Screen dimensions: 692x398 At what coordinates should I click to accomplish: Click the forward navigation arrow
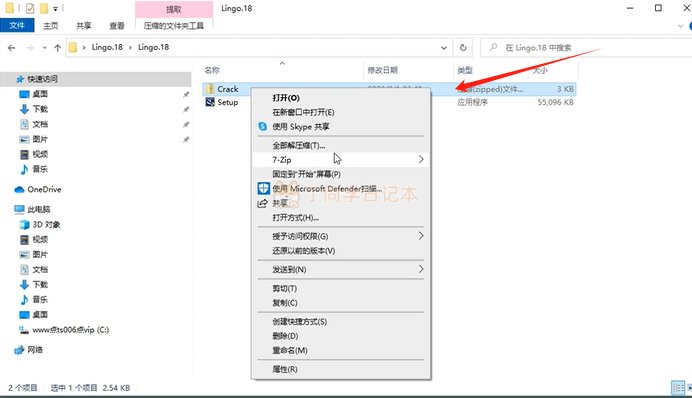(30, 48)
